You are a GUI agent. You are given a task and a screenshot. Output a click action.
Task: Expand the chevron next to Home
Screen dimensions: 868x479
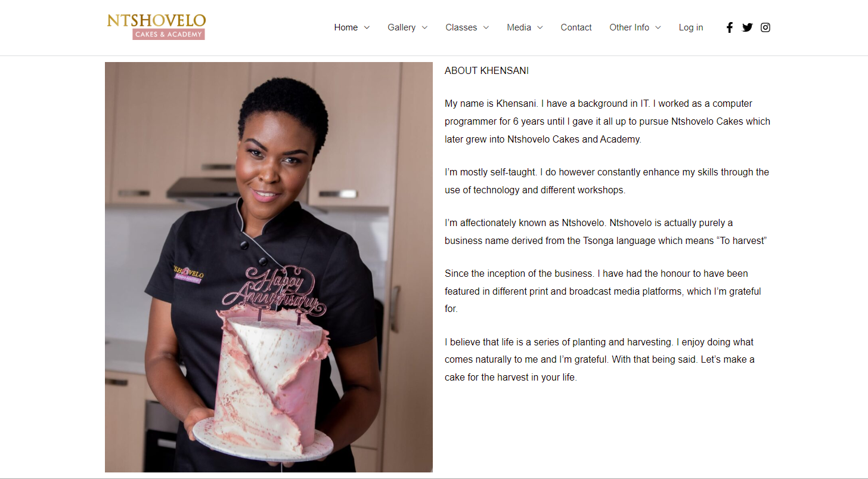(x=367, y=27)
